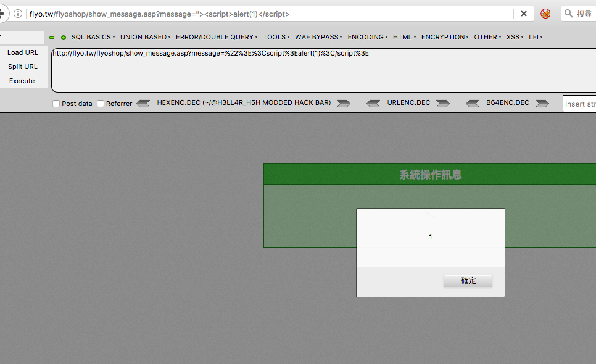Open the LFI menu

click(x=536, y=37)
